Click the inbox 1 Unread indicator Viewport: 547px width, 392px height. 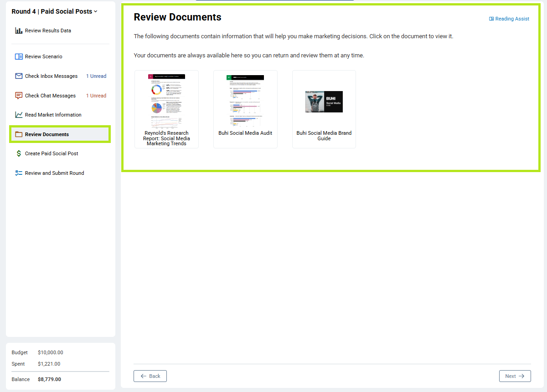[x=96, y=76]
